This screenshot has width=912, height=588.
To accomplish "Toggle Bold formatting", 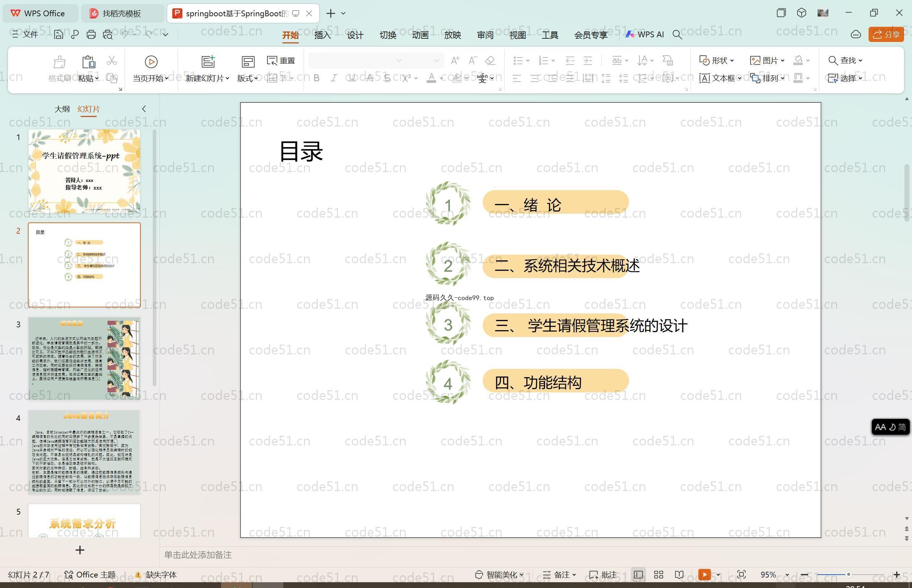I will click(x=316, y=78).
